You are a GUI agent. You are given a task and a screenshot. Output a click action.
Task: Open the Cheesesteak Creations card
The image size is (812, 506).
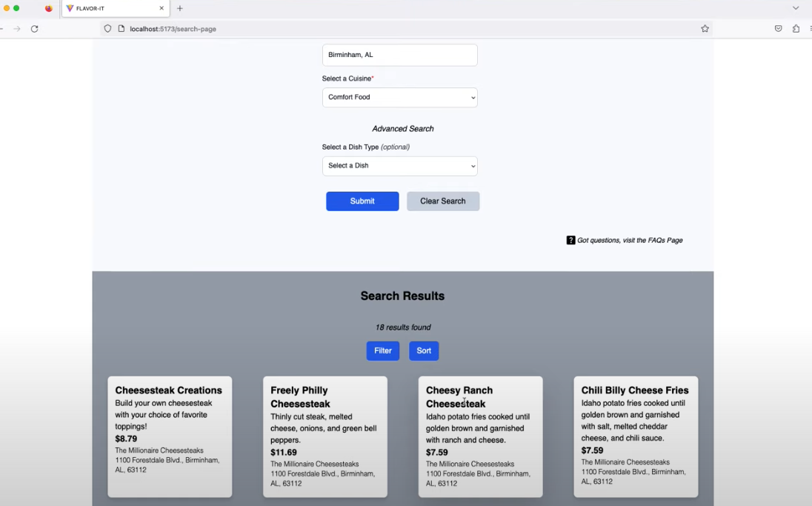170,436
